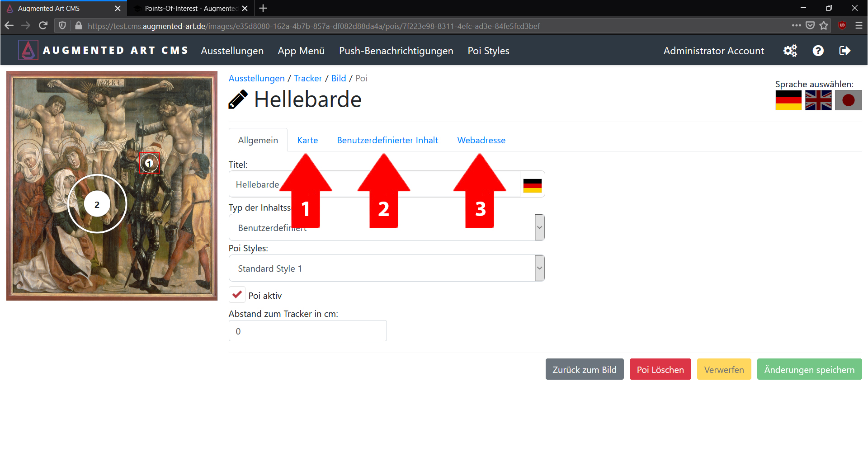
Task: Open the browser hamburger menu
Action: pos(859,26)
